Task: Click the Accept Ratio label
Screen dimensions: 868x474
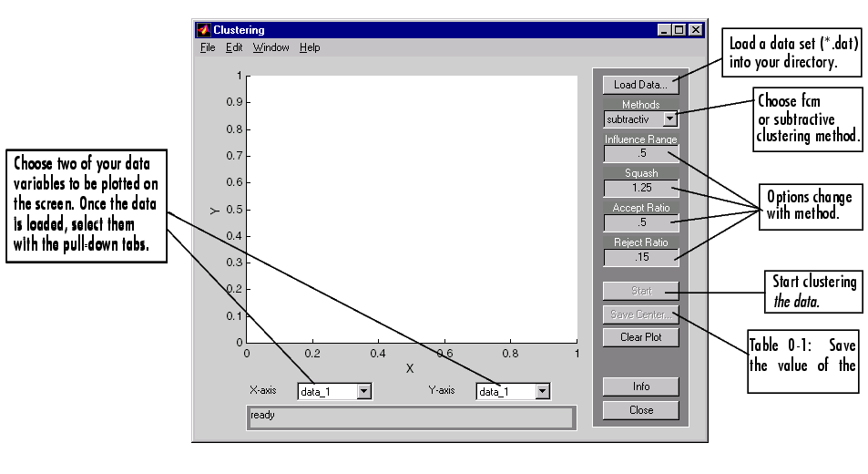Action: coord(641,208)
